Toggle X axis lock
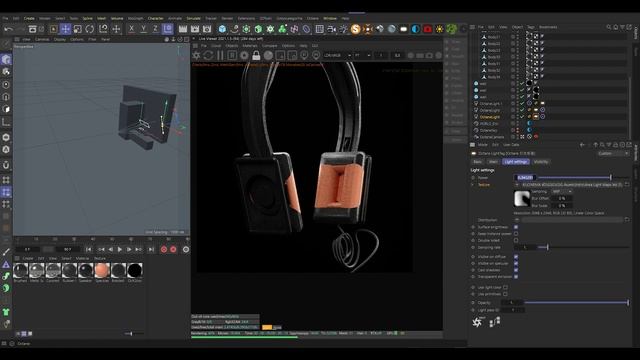640x360 pixels. pyautogui.click(x=131, y=29)
